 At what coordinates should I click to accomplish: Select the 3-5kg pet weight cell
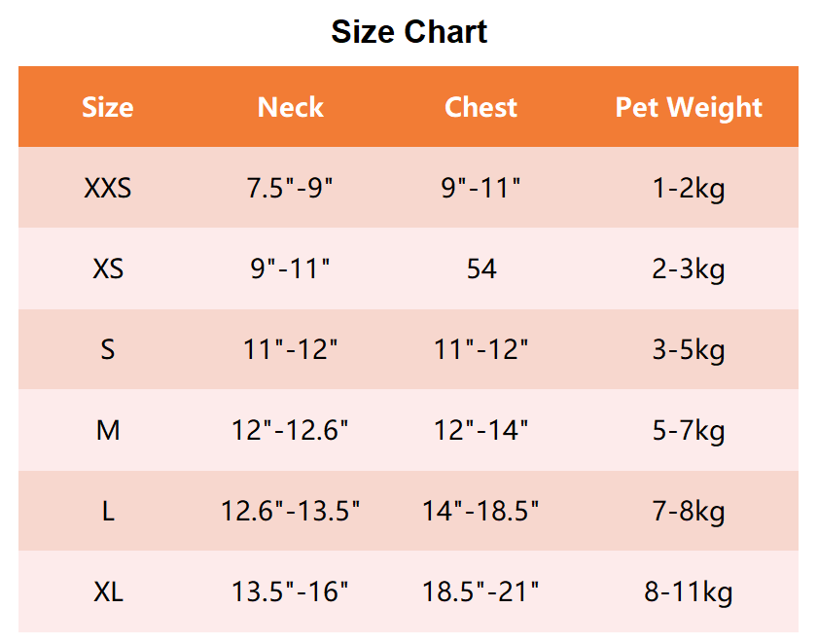coord(689,349)
